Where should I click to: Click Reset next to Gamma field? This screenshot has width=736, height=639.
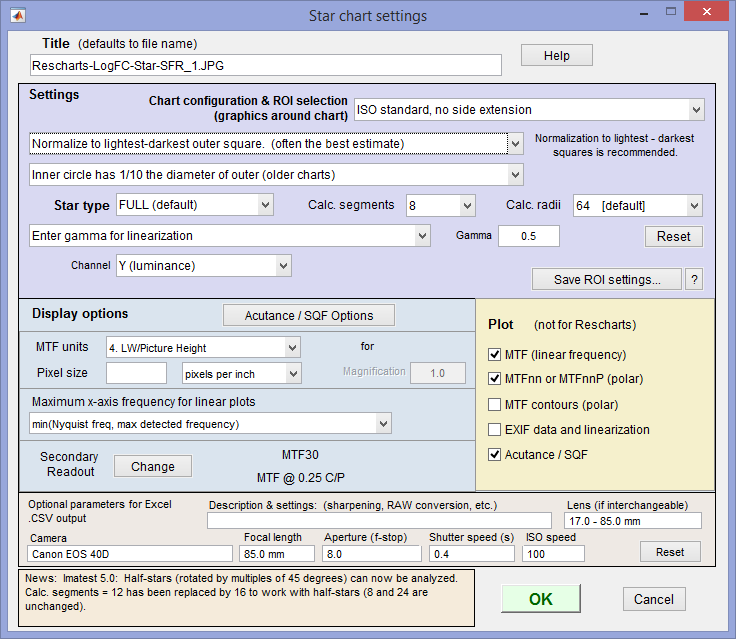[x=674, y=237]
